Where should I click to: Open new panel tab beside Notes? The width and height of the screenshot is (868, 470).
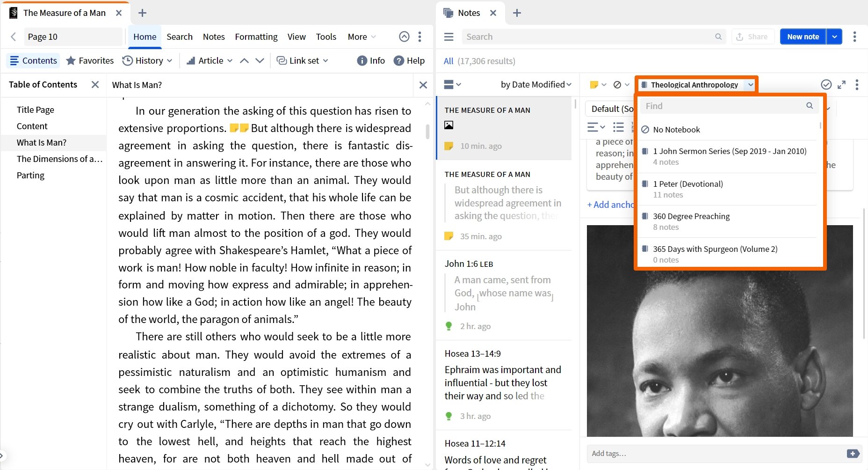click(x=517, y=13)
